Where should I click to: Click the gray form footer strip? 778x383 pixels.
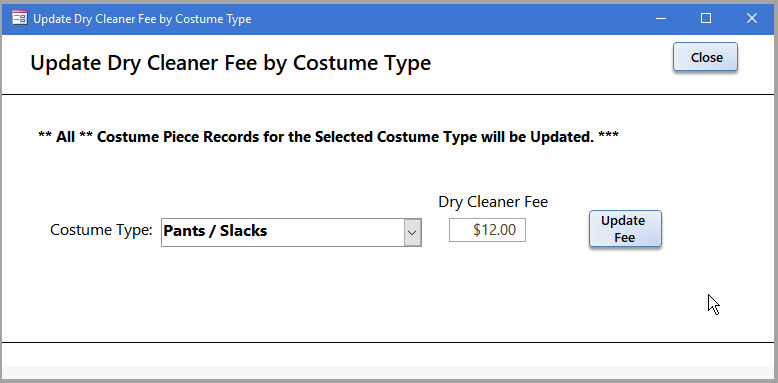point(389,373)
